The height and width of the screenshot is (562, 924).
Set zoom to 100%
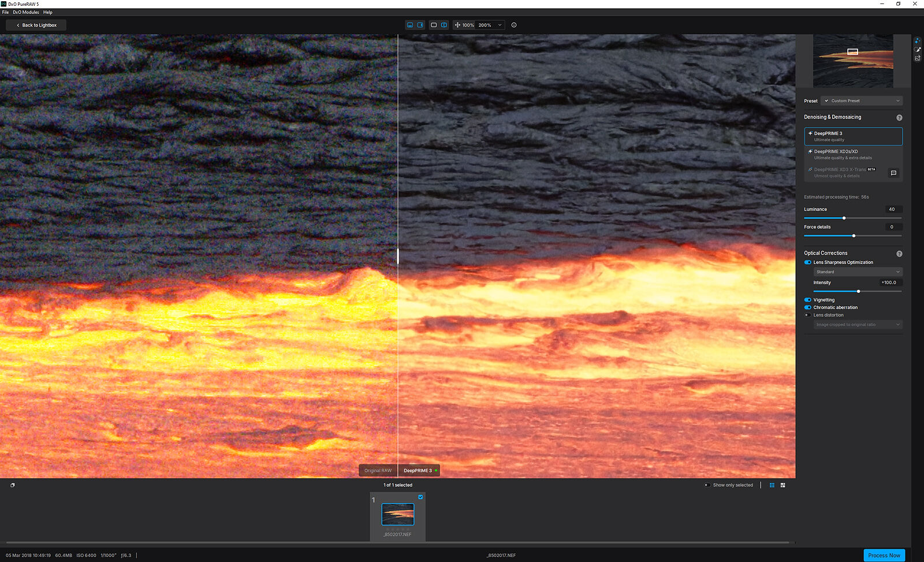point(468,25)
